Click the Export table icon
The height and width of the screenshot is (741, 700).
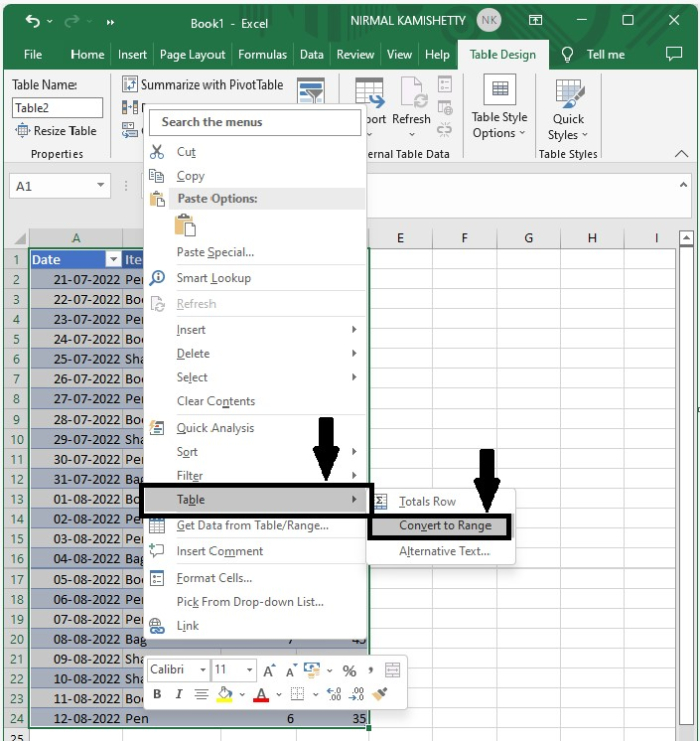pos(370,92)
